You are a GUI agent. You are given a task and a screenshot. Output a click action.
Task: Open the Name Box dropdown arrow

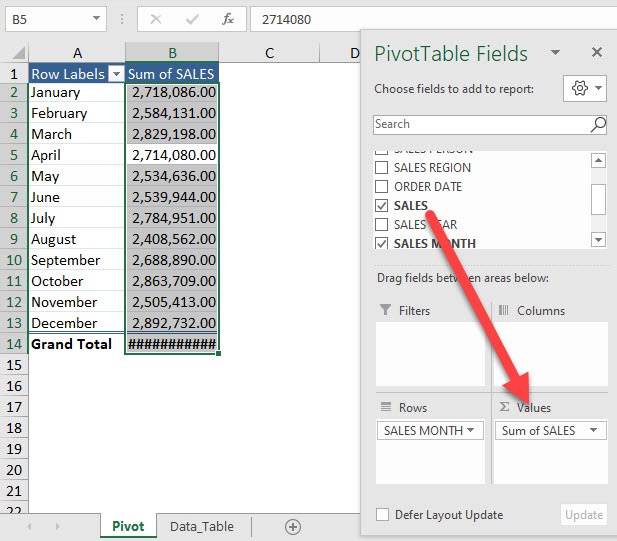(x=96, y=18)
